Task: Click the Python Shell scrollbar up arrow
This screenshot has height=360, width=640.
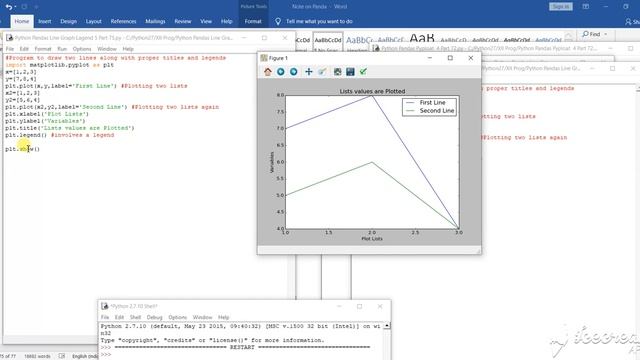Action: pyautogui.click(x=387, y=326)
